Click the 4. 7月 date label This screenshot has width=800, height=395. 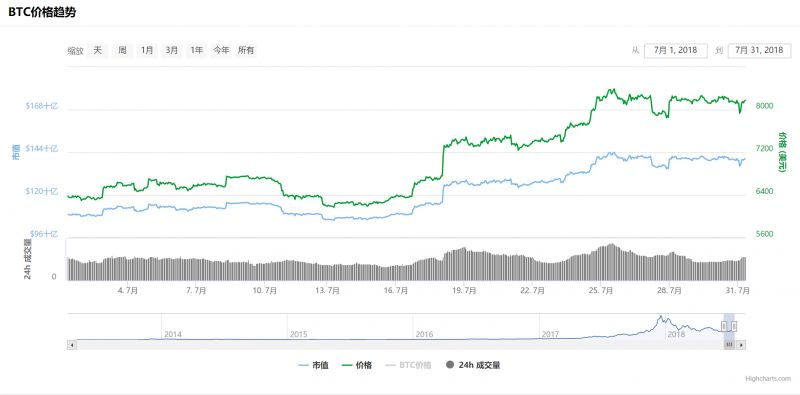(128, 290)
